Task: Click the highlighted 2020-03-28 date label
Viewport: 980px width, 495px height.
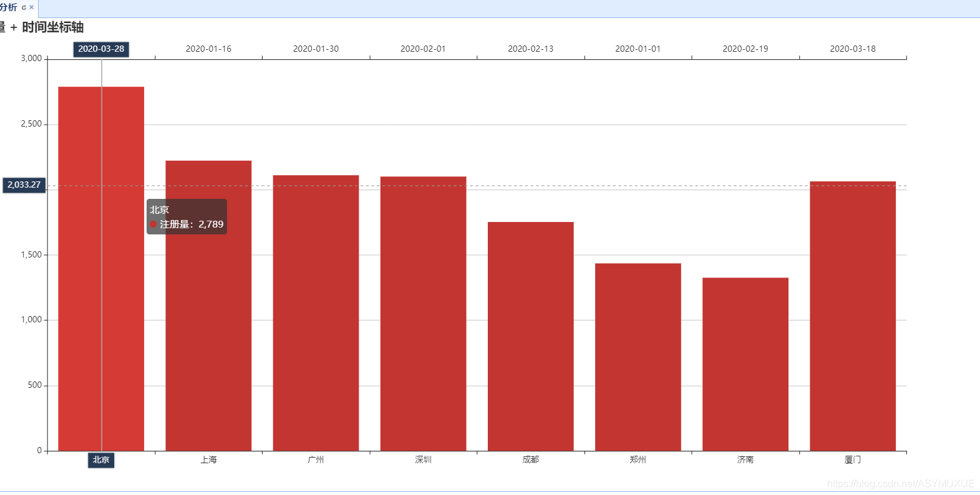Action: (101, 49)
